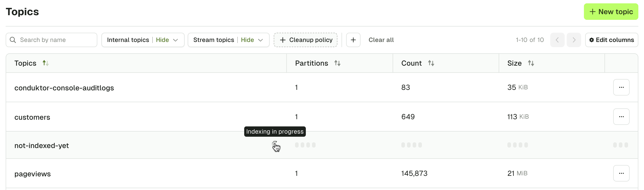Sort by Partitions column arrows

coord(337,63)
